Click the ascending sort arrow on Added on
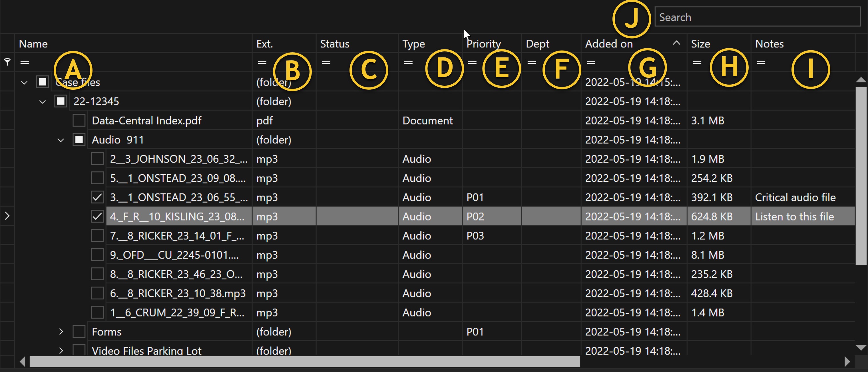The width and height of the screenshot is (868, 372). [x=676, y=43]
